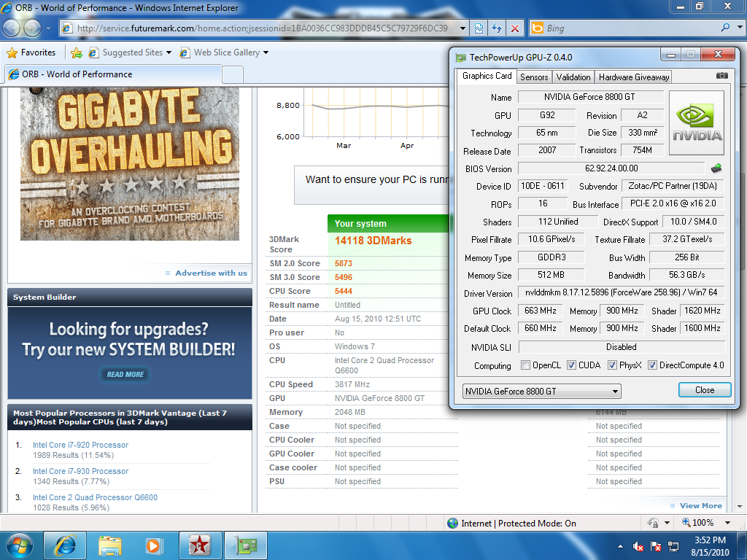Click the Web Slice Gallery favorites link

click(x=226, y=52)
